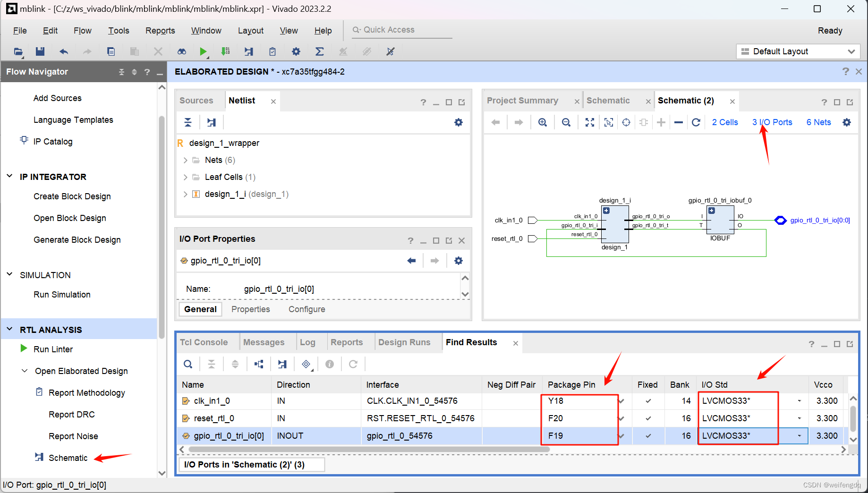Click the Generate Bitstream toolbar icon
Image resolution: width=868 pixels, height=493 pixels.
pos(226,51)
